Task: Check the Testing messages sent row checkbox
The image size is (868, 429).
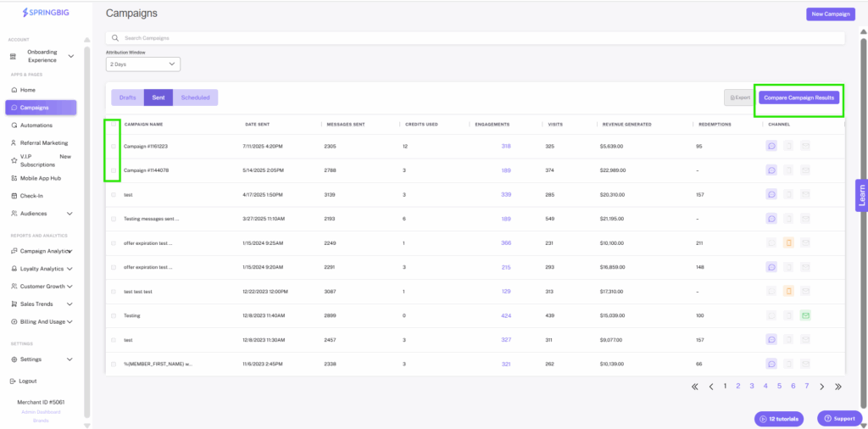Action: [114, 219]
